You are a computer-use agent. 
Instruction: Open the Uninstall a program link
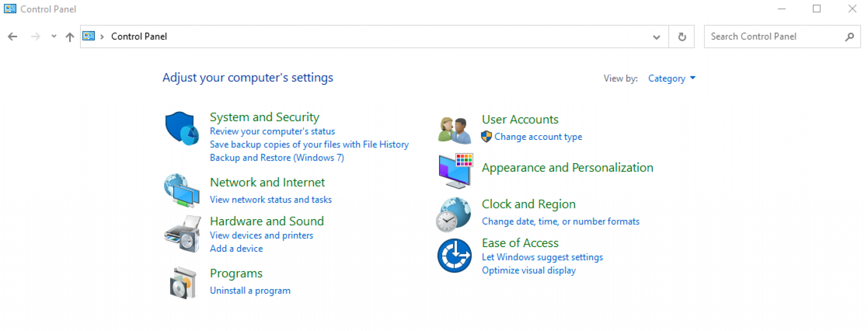pyautogui.click(x=250, y=291)
